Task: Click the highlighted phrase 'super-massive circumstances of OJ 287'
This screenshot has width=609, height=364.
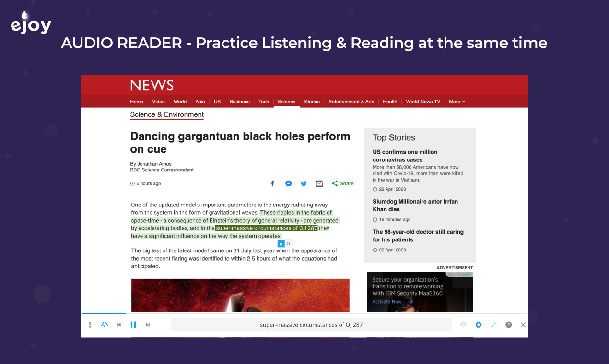Action: click(x=267, y=228)
